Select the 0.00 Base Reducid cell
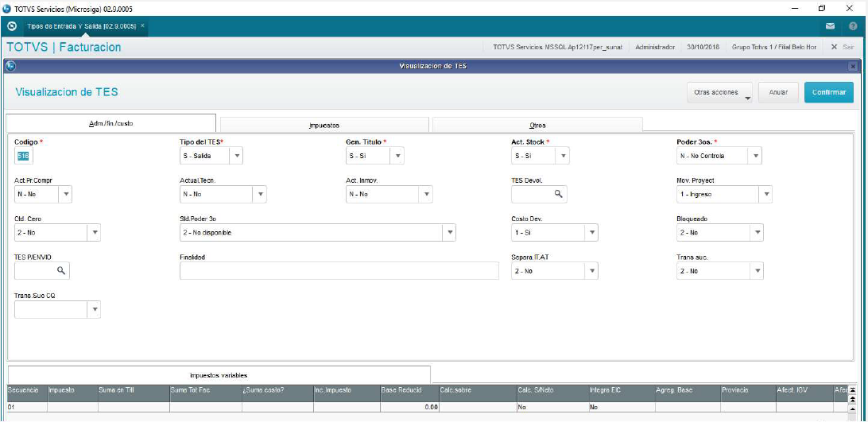Image resolution: width=868 pixels, height=422 pixels. coord(409,407)
